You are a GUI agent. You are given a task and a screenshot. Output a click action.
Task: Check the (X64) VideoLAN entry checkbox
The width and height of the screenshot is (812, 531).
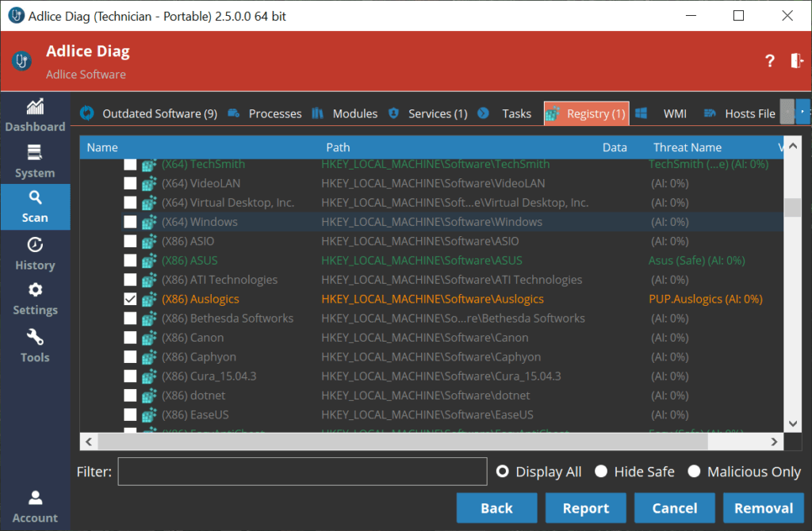[130, 184]
